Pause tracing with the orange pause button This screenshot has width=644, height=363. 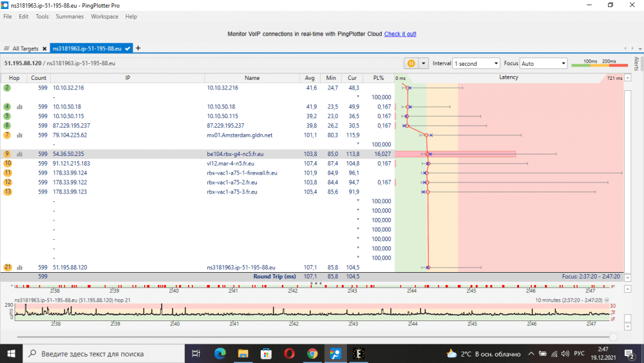pyautogui.click(x=411, y=63)
